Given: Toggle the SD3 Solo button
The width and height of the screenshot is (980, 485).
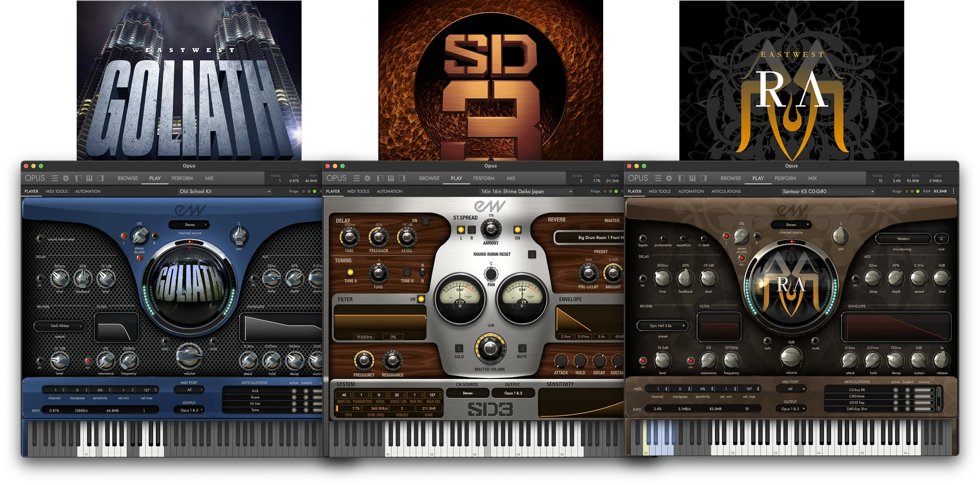Looking at the screenshot, I should pos(459,348).
